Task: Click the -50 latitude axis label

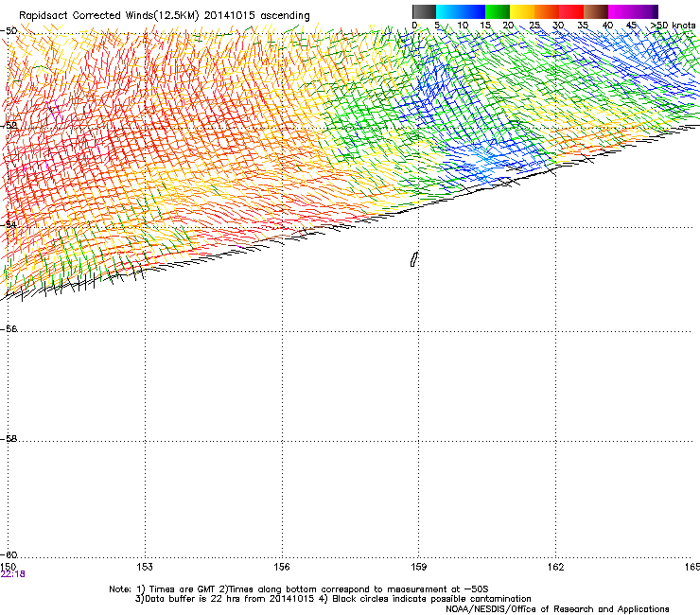Action: click(x=9, y=31)
